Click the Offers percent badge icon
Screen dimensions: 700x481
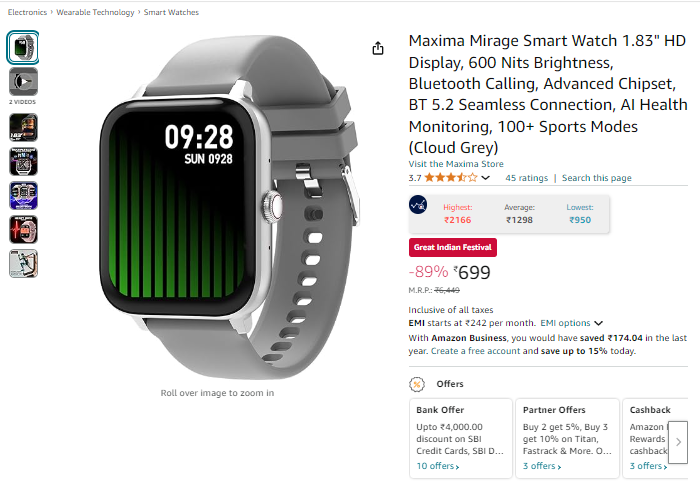click(x=417, y=384)
